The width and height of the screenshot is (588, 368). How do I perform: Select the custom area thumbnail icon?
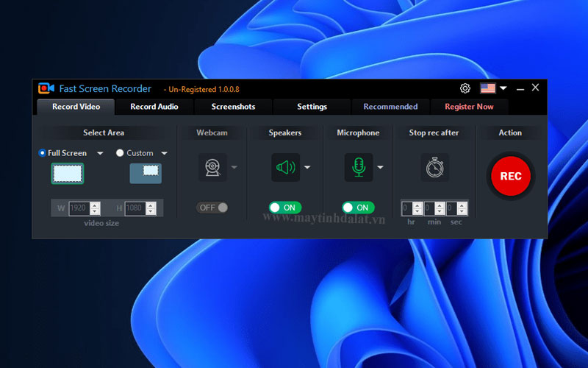(x=146, y=173)
